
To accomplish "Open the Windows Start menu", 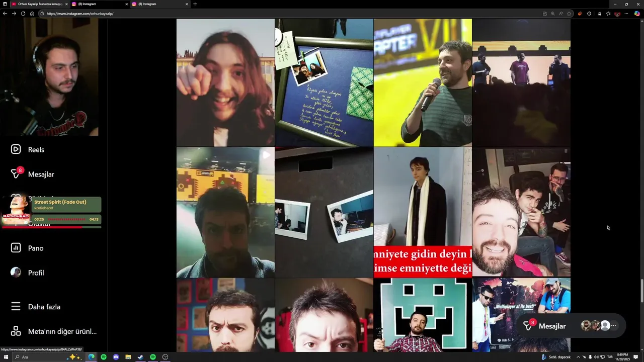I will coord(5,357).
